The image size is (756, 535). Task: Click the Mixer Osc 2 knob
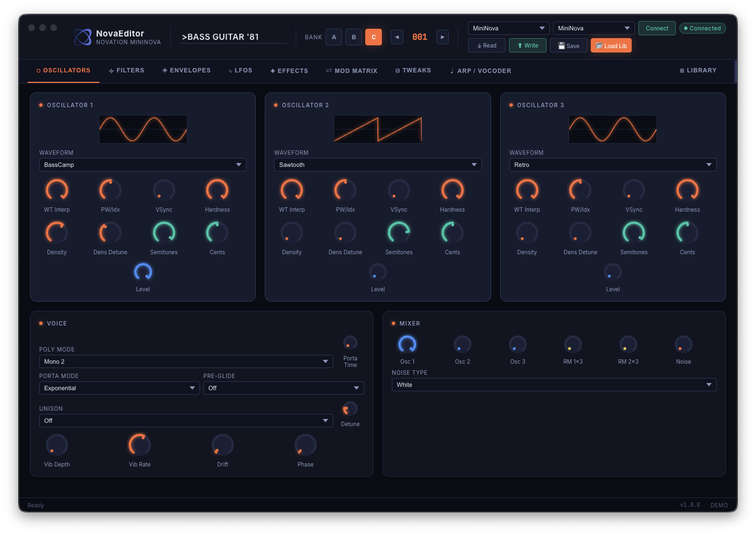pyautogui.click(x=463, y=344)
